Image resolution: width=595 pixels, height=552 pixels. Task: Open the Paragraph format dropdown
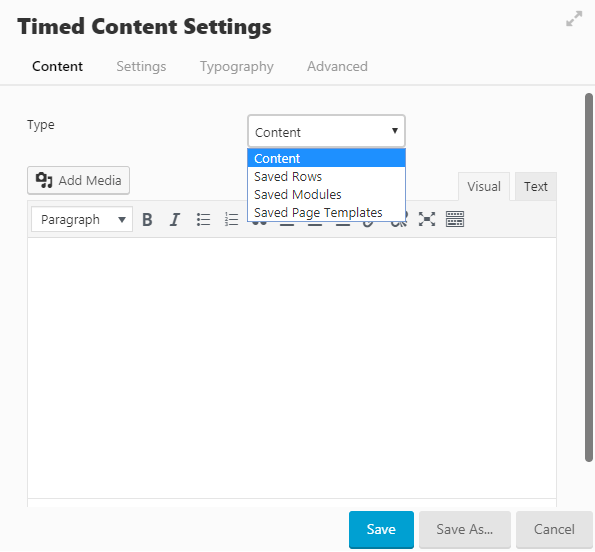(x=82, y=219)
